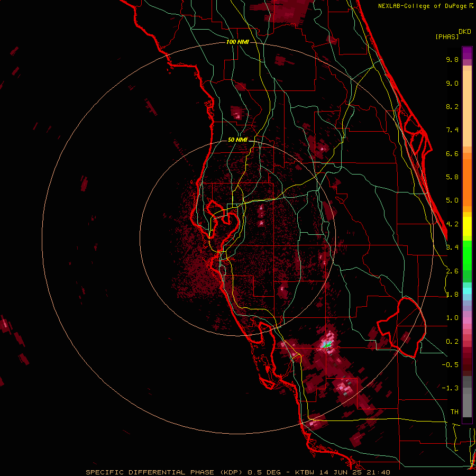476x476 pixels.
Task: Click the 14 JUN 25 21:40 timestamp
Action: pos(354,472)
